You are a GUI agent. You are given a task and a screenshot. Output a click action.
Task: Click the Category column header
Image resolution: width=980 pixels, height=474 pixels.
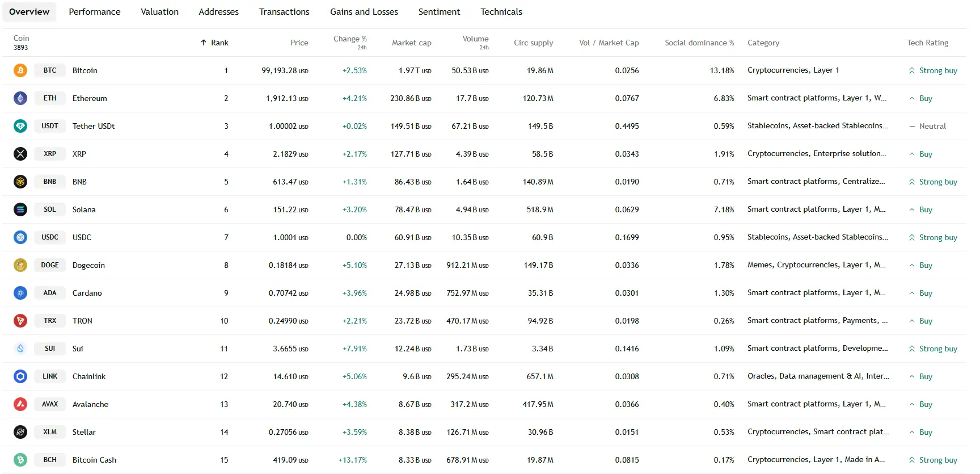pyautogui.click(x=763, y=43)
